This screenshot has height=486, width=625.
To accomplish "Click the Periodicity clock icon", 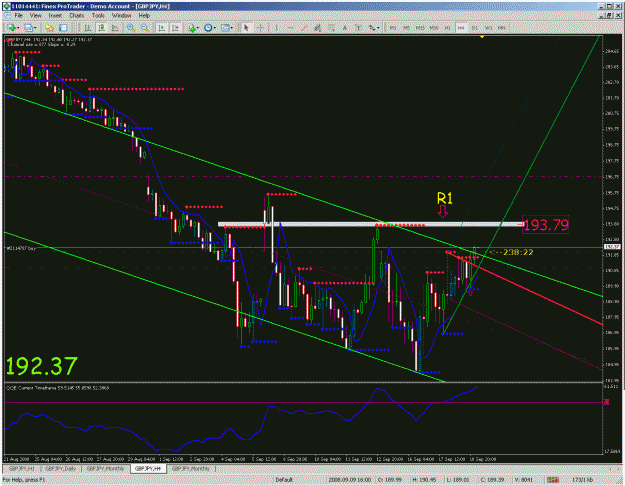I will click(208, 28).
